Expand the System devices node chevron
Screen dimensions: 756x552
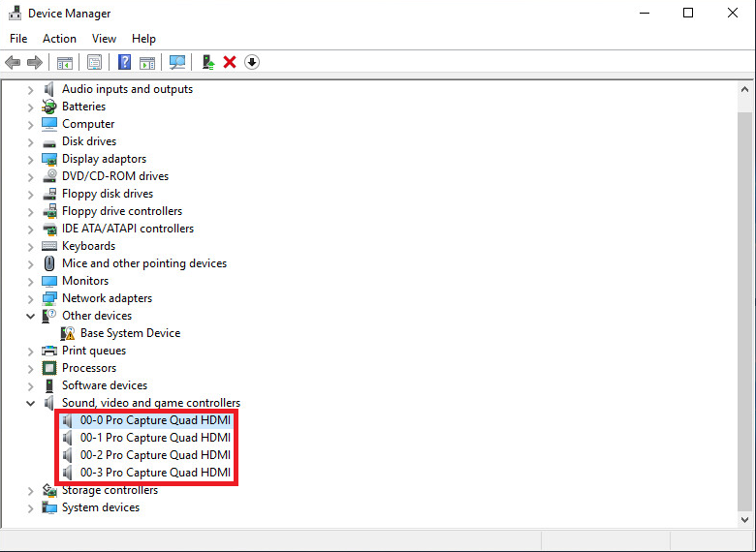(x=30, y=507)
